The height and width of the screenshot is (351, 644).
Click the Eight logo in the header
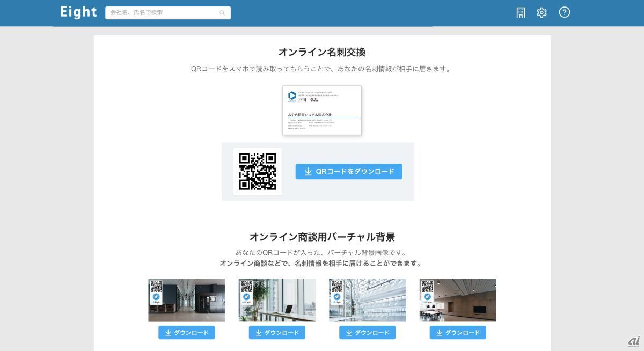point(78,12)
